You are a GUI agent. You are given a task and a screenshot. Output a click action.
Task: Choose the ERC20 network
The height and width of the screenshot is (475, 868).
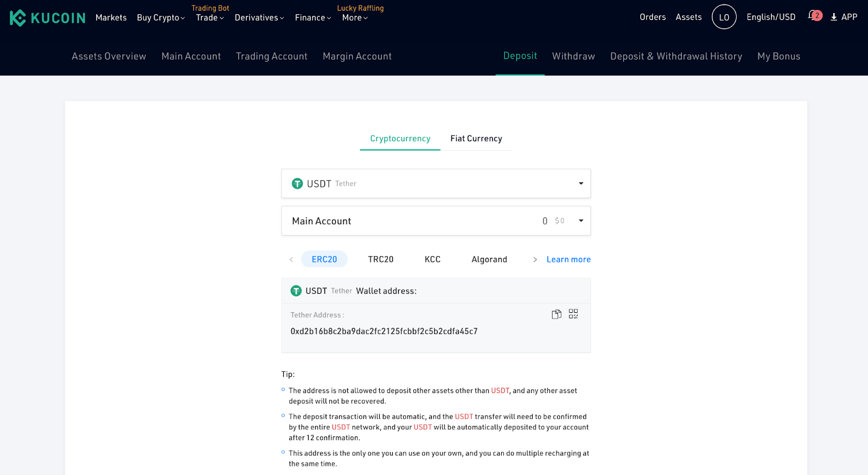click(324, 259)
